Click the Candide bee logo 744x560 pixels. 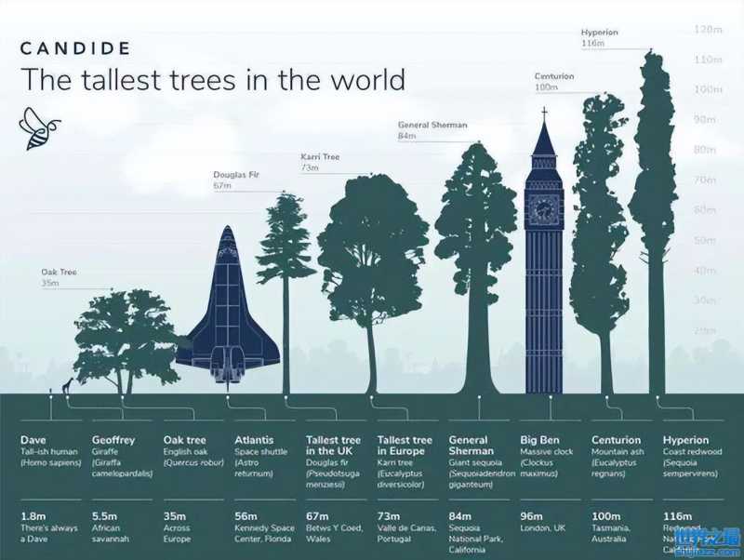tap(38, 128)
